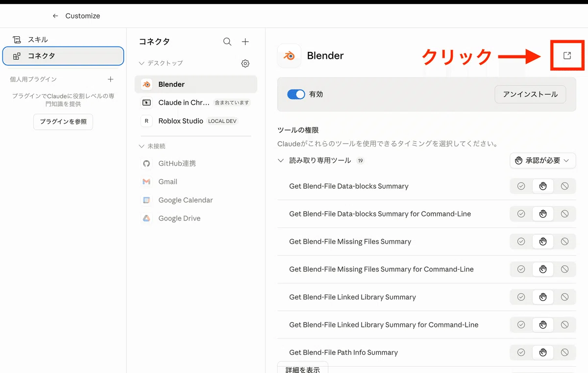Block Get Blend-File Data-blocks Summary tool
The image size is (588, 373).
564,186
